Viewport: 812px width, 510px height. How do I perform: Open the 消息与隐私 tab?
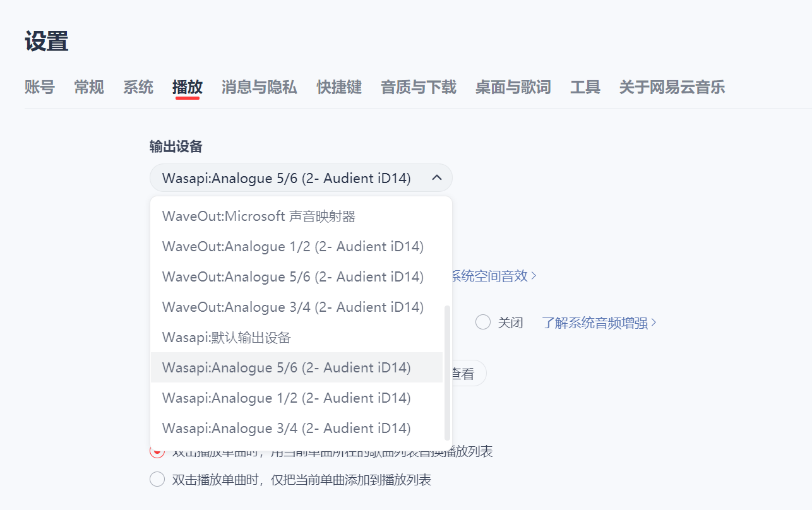click(259, 88)
